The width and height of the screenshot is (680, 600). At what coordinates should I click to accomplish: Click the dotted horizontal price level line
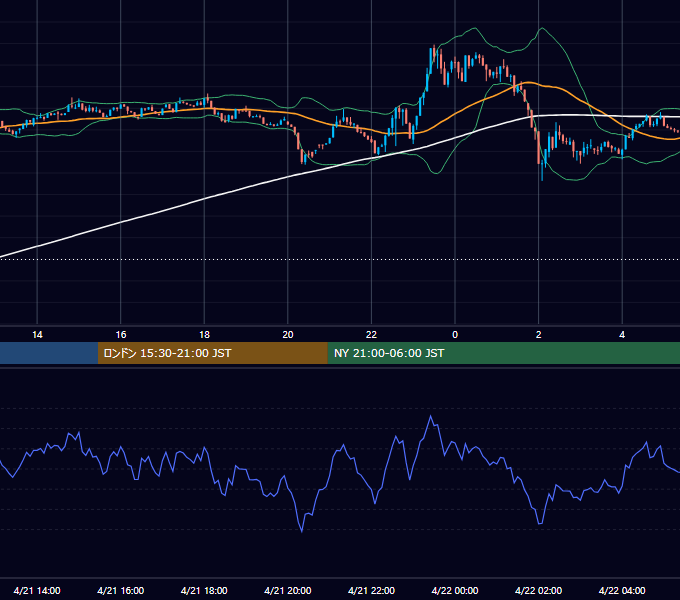pyautogui.click(x=340, y=259)
